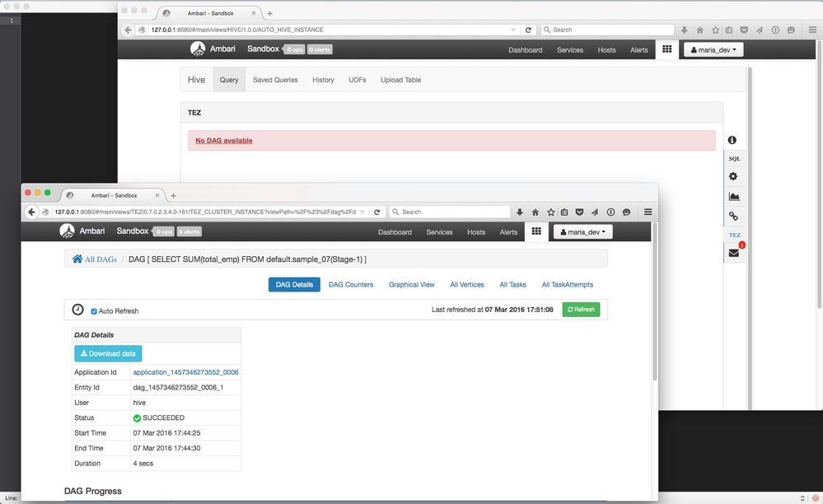Open the views grid icon in TEZ window
Viewport: 823px width, 504px height.
coord(536,231)
